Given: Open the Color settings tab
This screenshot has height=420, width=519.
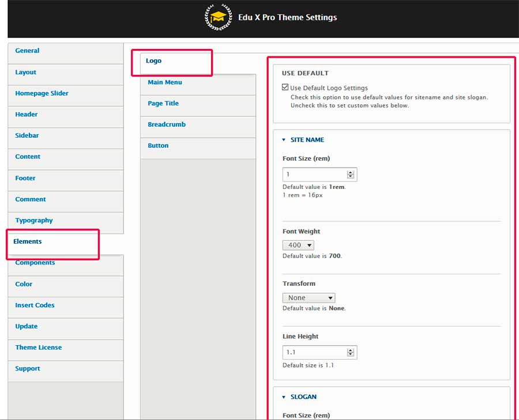Looking at the screenshot, I should coord(24,284).
